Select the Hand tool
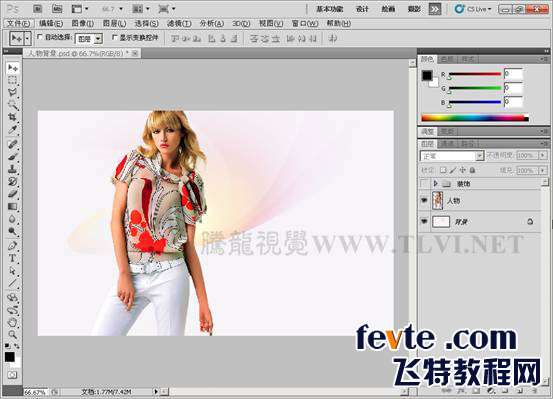 (13, 322)
